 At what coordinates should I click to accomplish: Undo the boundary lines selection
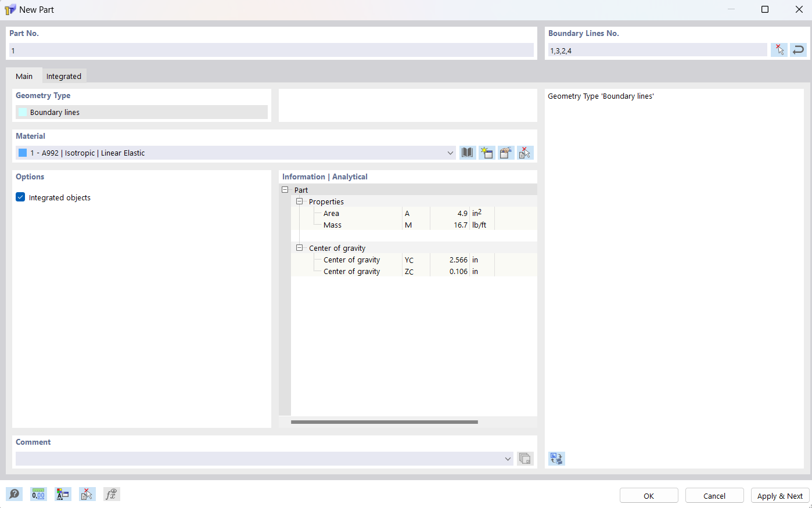(x=798, y=49)
